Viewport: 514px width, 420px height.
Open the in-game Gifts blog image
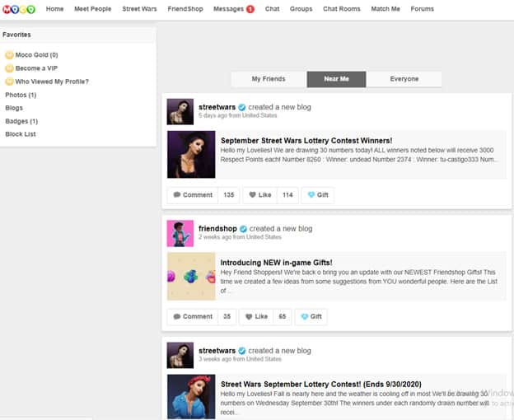pos(191,276)
